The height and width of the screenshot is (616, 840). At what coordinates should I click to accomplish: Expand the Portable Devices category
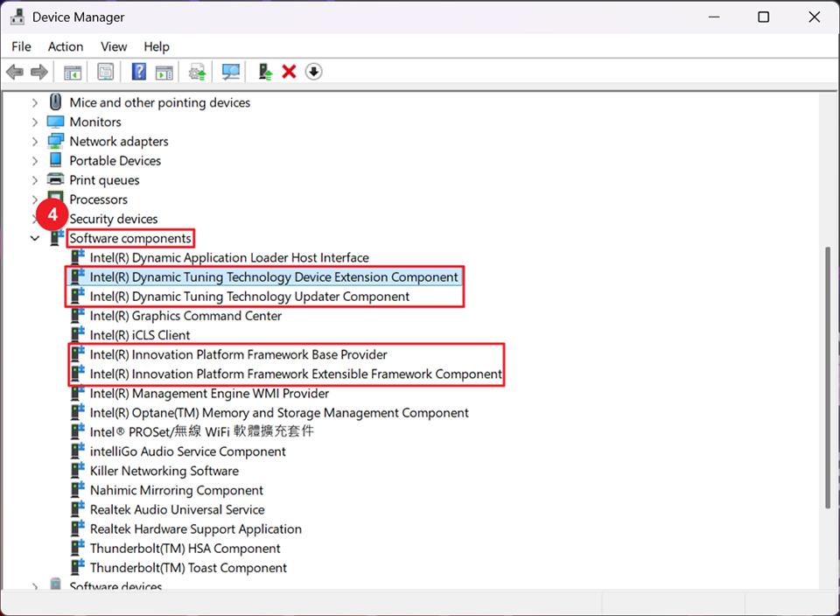[35, 161]
